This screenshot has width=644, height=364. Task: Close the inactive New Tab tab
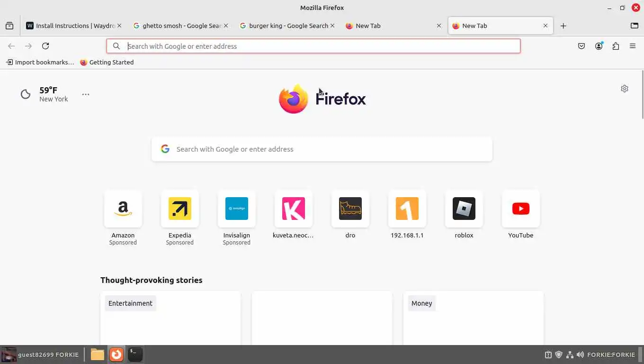(x=439, y=26)
